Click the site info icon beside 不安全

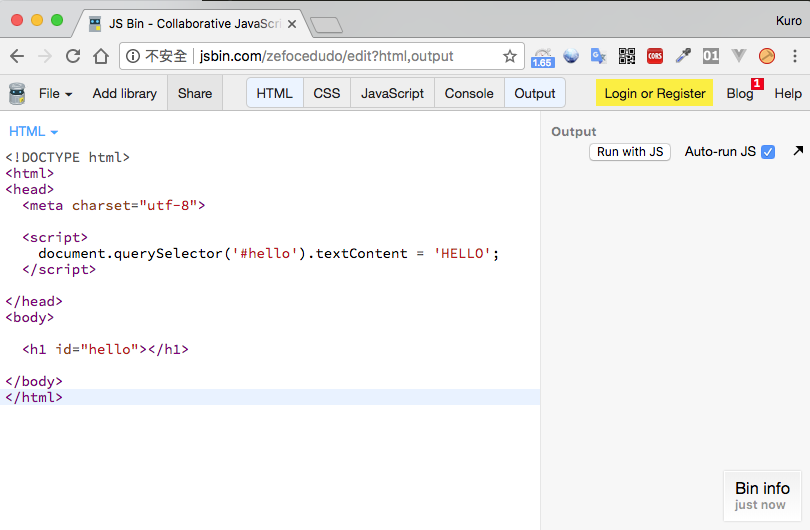(133, 56)
